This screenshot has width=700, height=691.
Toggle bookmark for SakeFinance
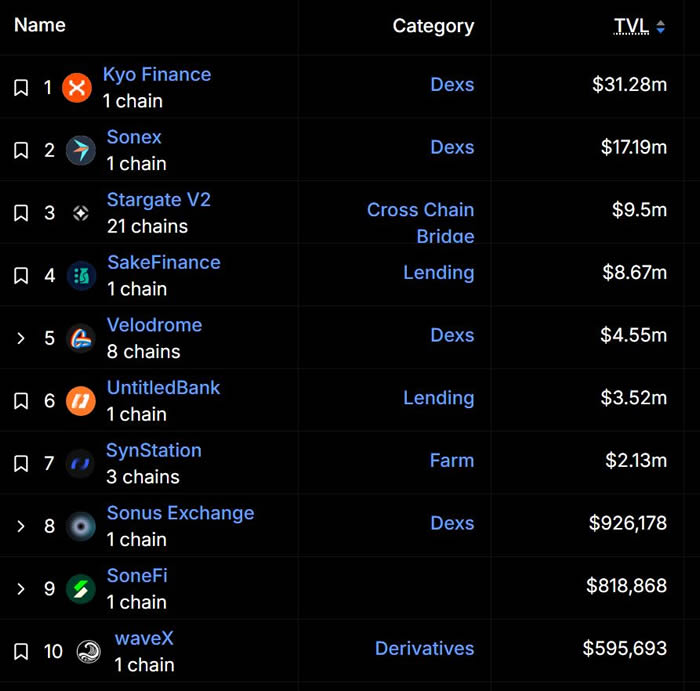tap(21, 276)
